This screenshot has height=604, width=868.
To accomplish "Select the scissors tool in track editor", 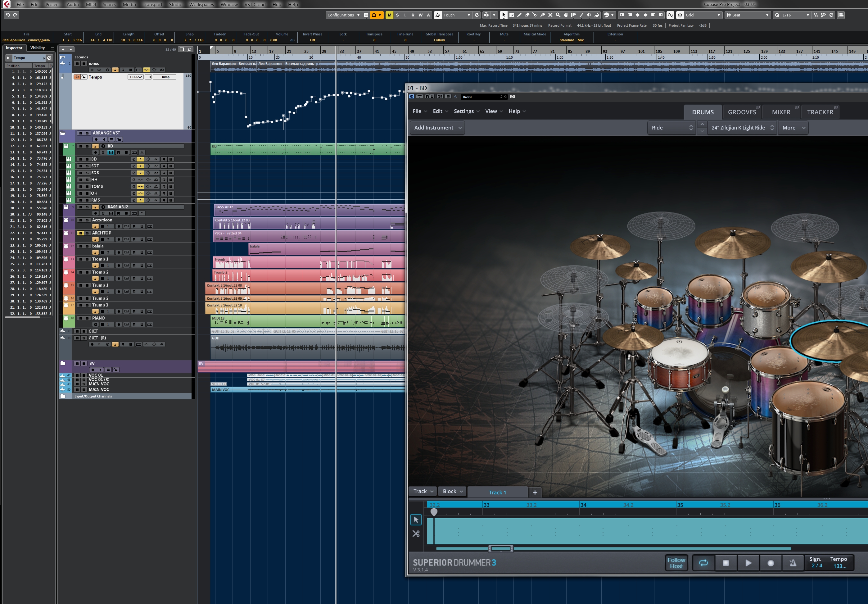I will pyautogui.click(x=416, y=534).
